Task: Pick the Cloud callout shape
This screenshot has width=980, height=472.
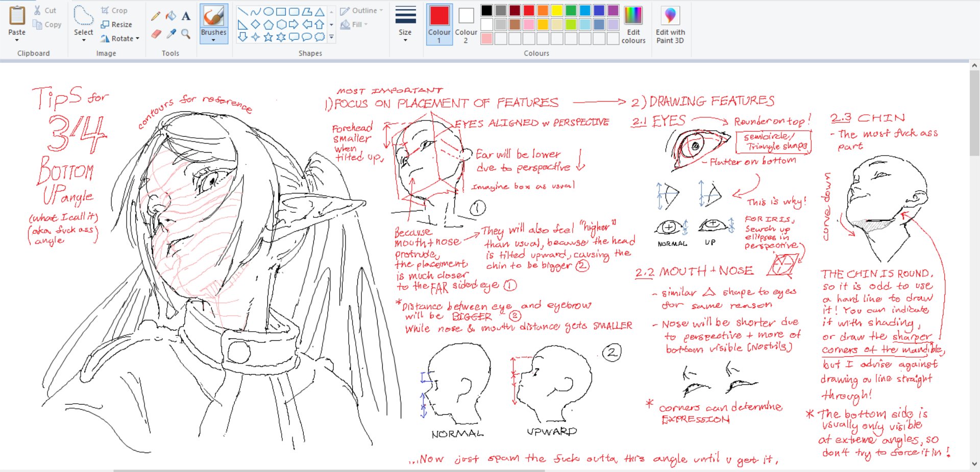Action: [x=320, y=37]
